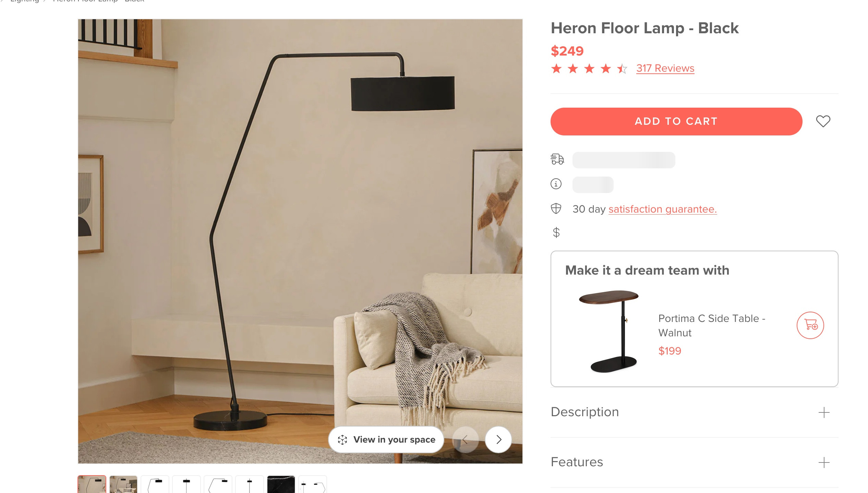Screen dimensions: 868x493
Task: Click the star rating display
Action: tap(589, 69)
